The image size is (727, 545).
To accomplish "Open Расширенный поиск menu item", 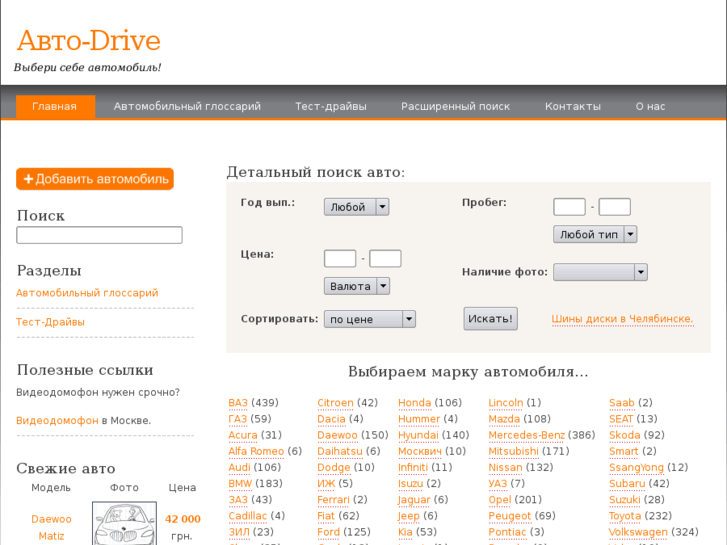I will tap(455, 107).
